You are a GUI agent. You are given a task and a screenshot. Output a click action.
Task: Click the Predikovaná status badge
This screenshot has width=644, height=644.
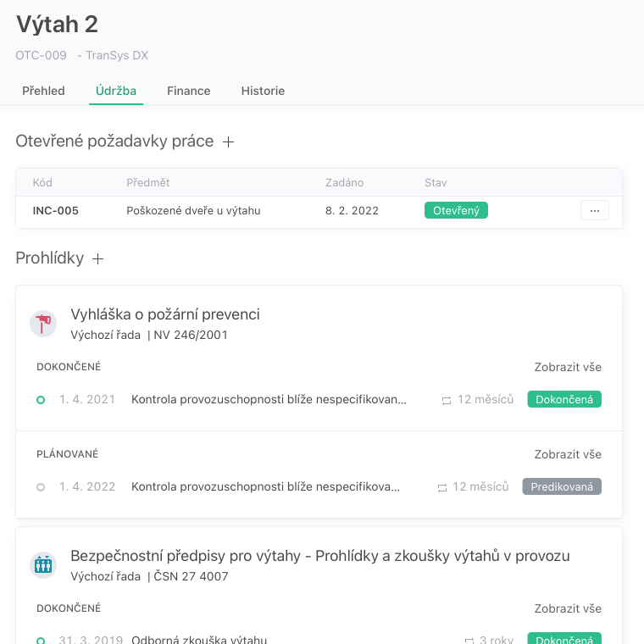coord(562,487)
